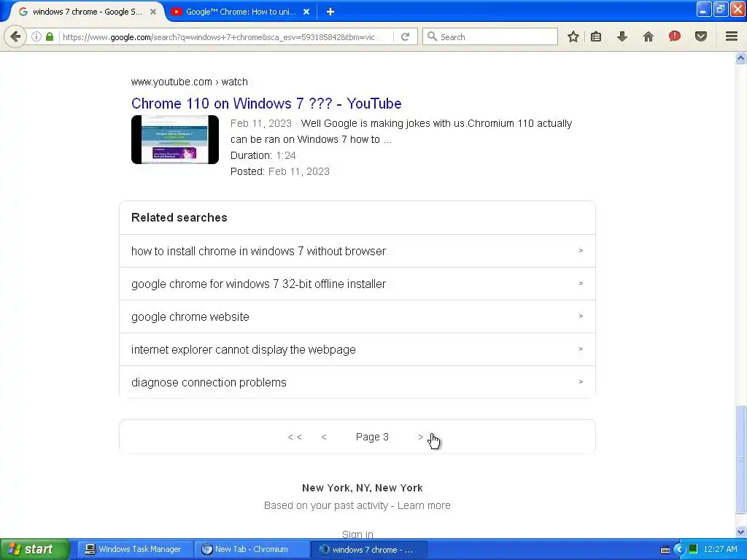Switch to the YouTube 'Google™ Chrome' tab

[240, 12]
